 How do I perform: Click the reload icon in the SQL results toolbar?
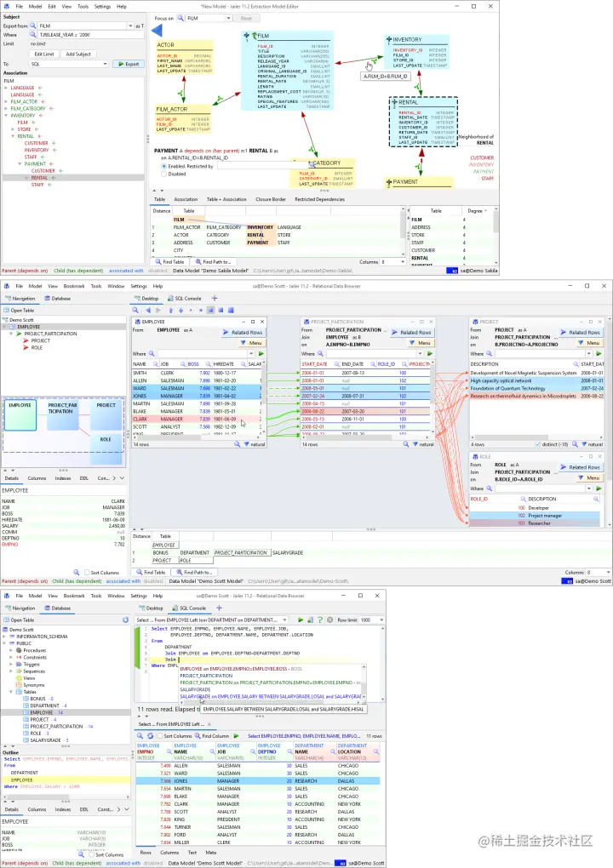tap(150, 736)
